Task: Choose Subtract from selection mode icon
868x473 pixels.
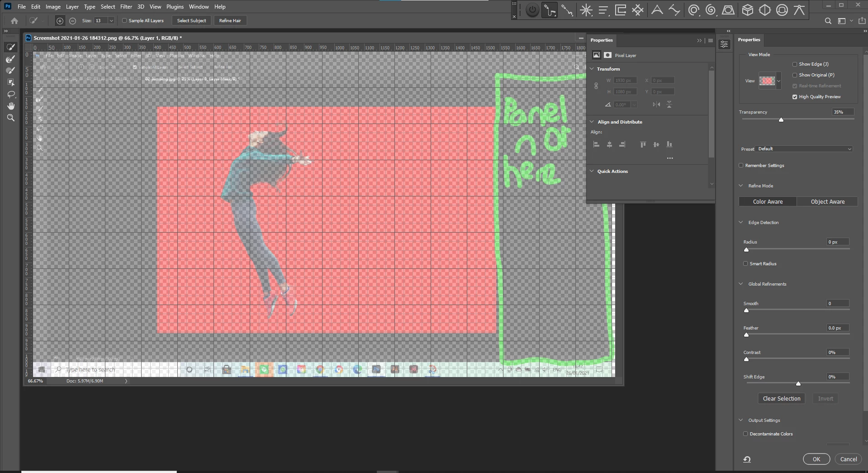Action: 72,21
